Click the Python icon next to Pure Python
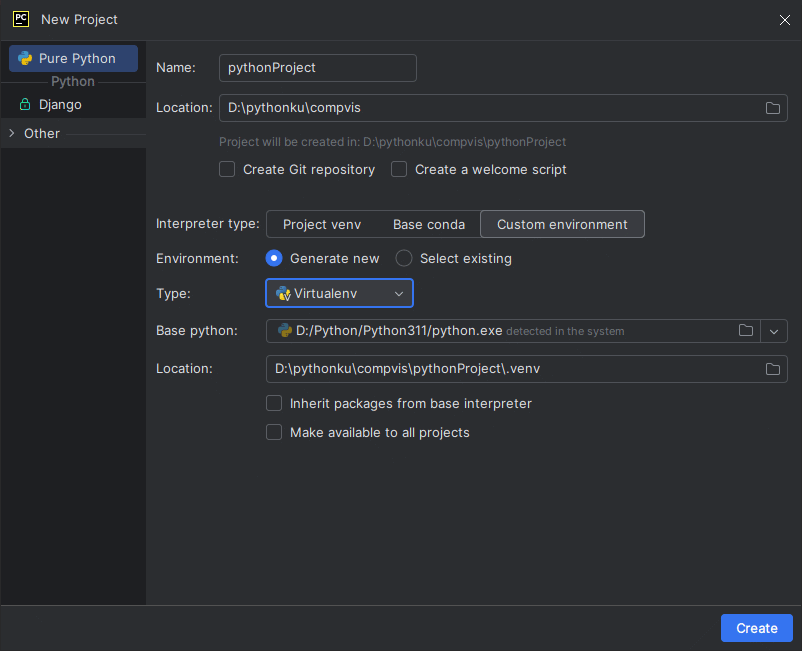The width and height of the screenshot is (802, 651). (25, 58)
